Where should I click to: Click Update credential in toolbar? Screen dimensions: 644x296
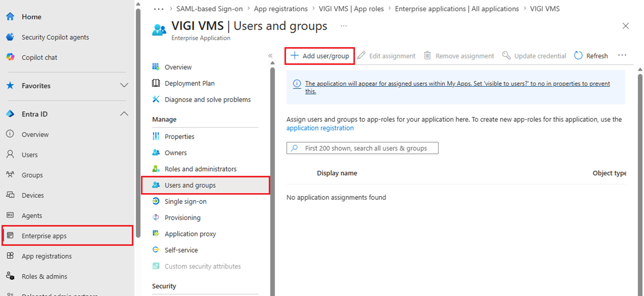[534, 56]
